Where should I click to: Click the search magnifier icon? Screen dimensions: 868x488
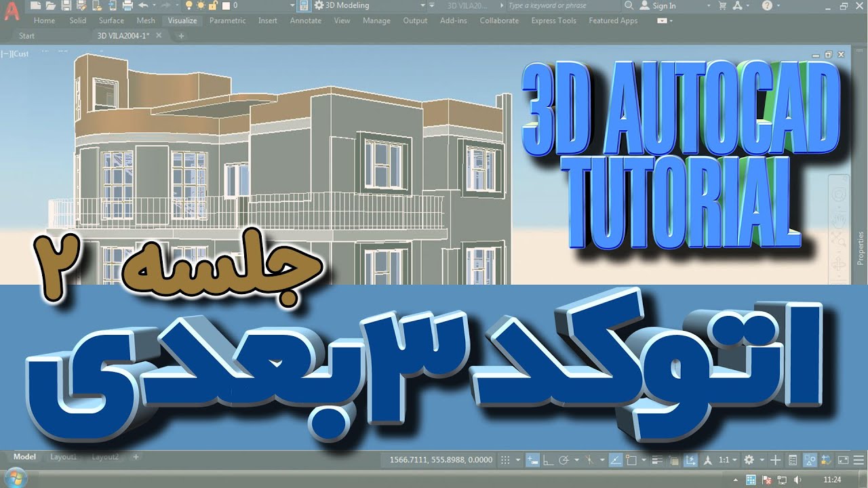(x=629, y=5)
